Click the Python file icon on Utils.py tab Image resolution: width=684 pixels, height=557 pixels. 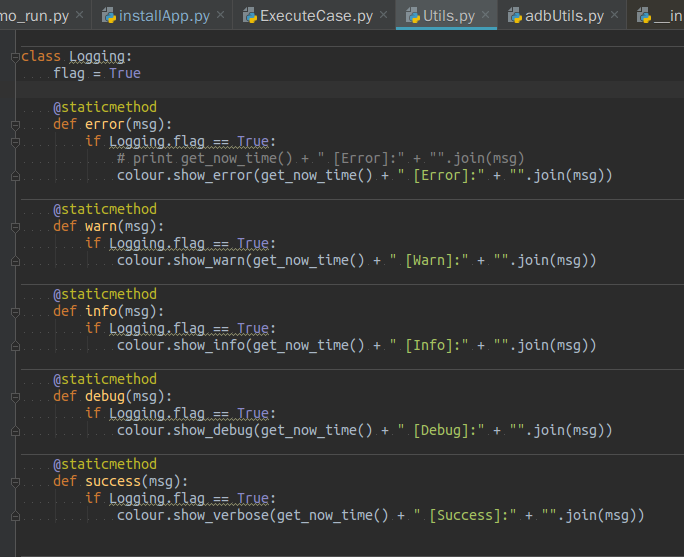coord(412,16)
